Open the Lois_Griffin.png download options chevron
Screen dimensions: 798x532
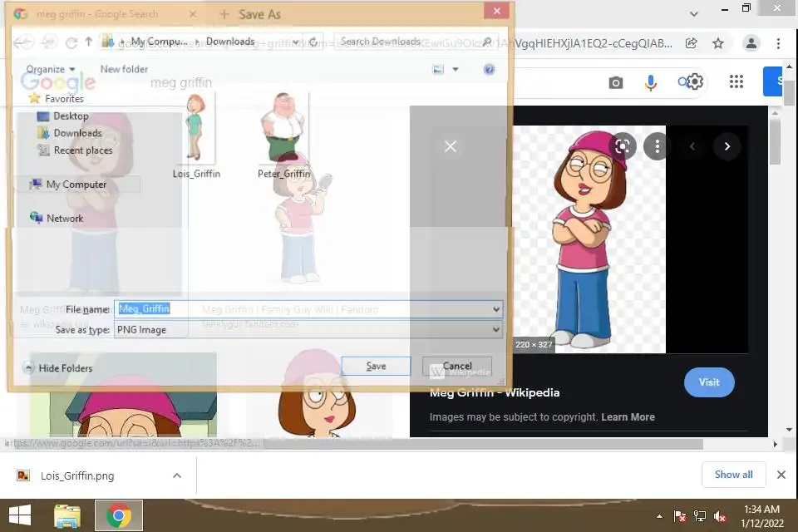point(176,475)
